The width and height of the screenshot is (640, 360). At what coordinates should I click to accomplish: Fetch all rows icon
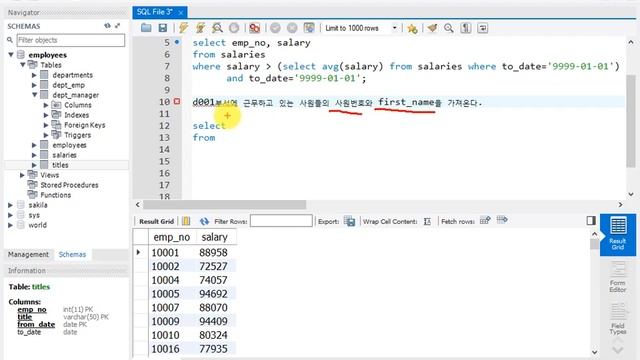pos(502,220)
